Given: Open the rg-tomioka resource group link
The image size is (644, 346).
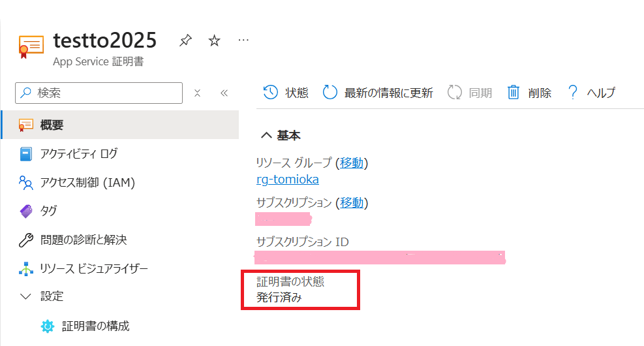Looking at the screenshot, I should tap(288, 180).
